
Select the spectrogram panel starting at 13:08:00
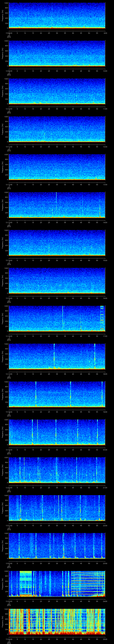[57, 16]
